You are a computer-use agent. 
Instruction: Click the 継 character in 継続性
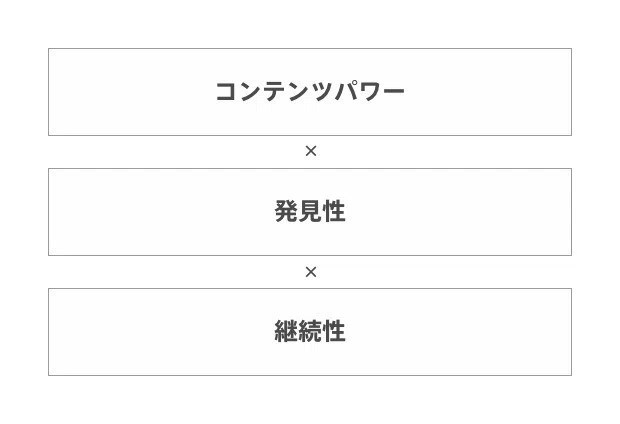pos(286,331)
